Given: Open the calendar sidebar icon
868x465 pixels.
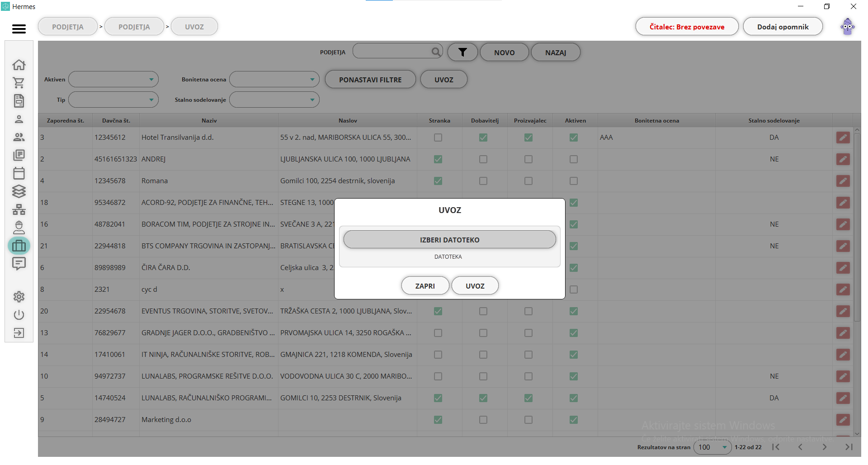Looking at the screenshot, I should tap(19, 173).
